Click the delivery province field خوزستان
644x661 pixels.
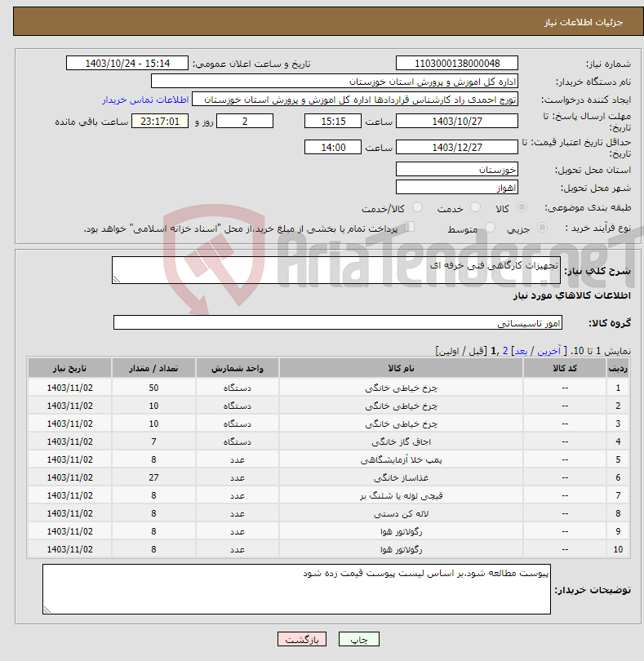pos(457,169)
